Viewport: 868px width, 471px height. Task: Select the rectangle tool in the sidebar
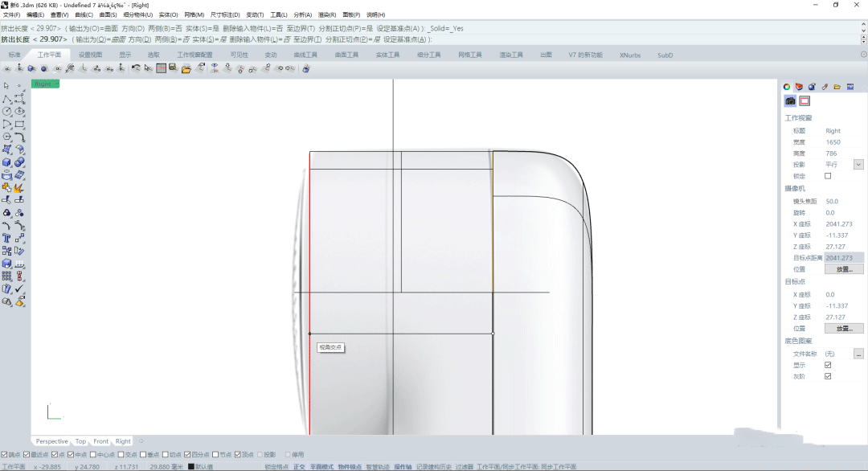tap(19, 125)
